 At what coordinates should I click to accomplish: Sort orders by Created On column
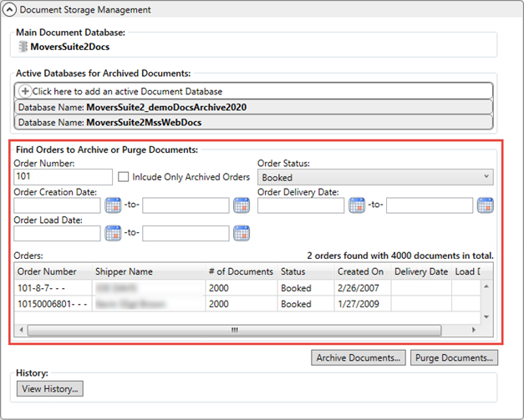pyautogui.click(x=360, y=271)
